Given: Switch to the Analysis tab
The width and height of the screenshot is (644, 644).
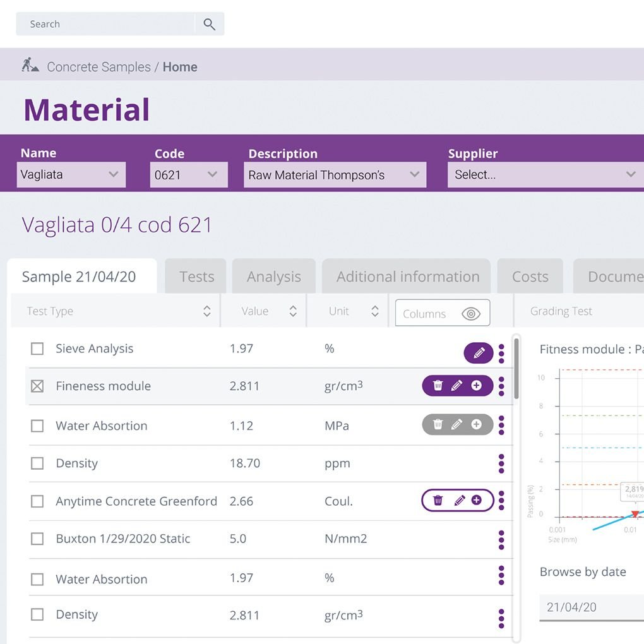Looking at the screenshot, I should point(273,277).
